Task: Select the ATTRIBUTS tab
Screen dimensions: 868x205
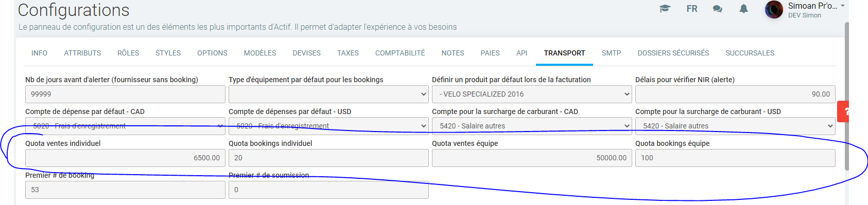Action: 82,53
